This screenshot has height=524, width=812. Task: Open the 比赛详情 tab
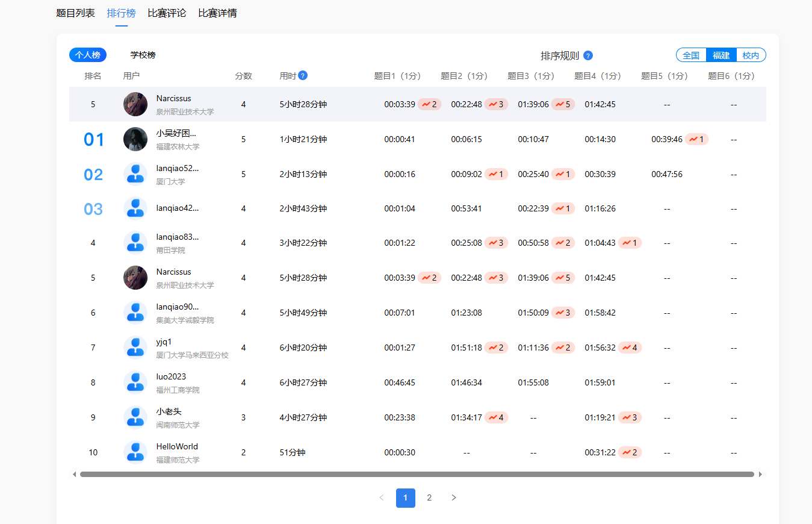[x=217, y=13]
